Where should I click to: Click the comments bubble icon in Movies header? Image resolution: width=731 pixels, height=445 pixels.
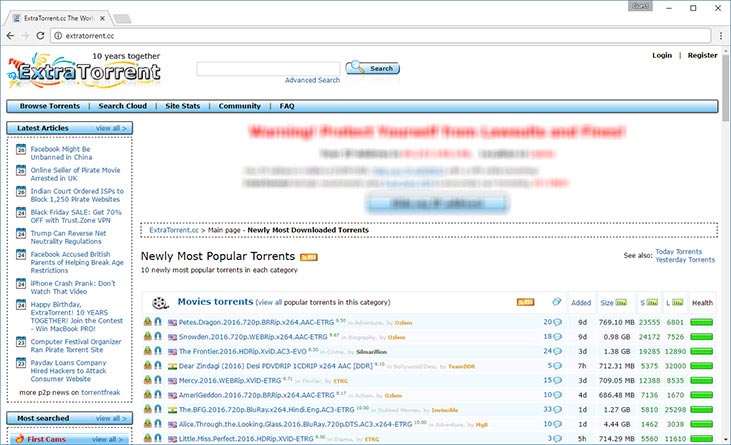[557, 302]
